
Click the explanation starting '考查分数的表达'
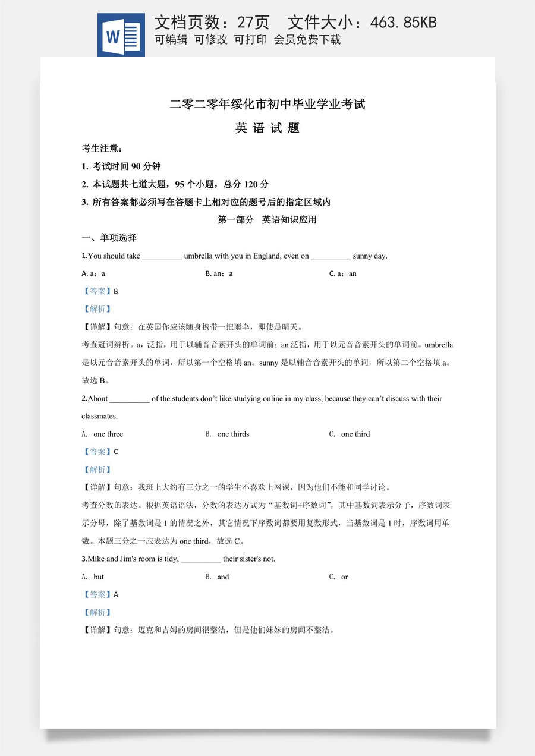click(x=266, y=523)
